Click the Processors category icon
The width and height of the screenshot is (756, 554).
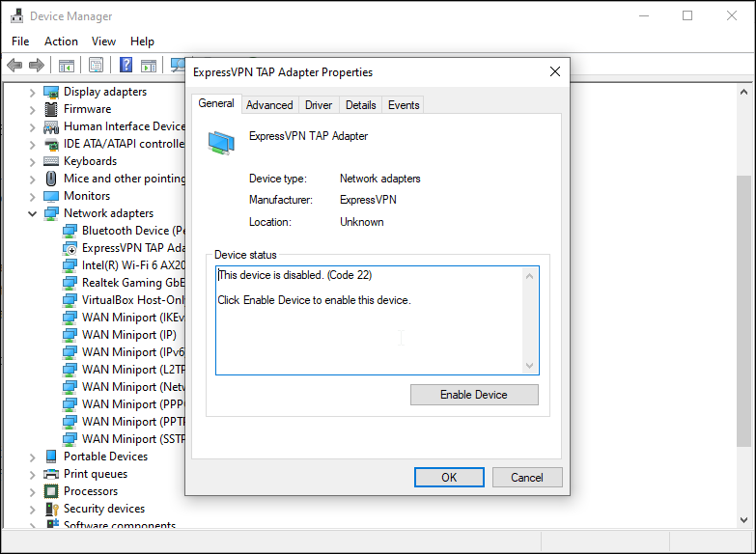coord(51,491)
